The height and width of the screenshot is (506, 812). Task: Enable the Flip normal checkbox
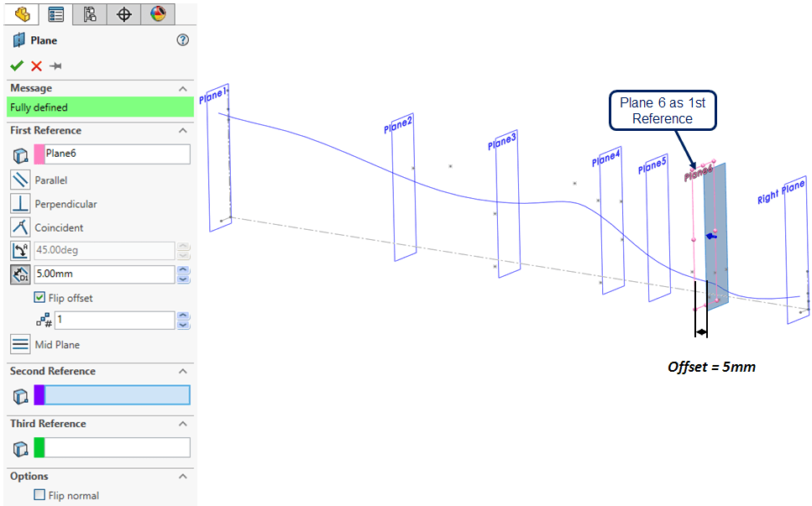[x=39, y=495]
